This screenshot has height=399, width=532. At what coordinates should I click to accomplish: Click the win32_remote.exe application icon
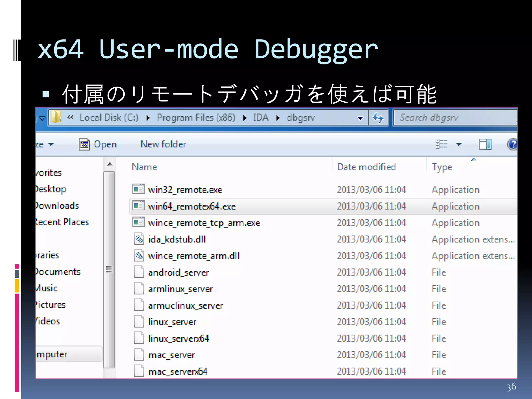coord(138,189)
